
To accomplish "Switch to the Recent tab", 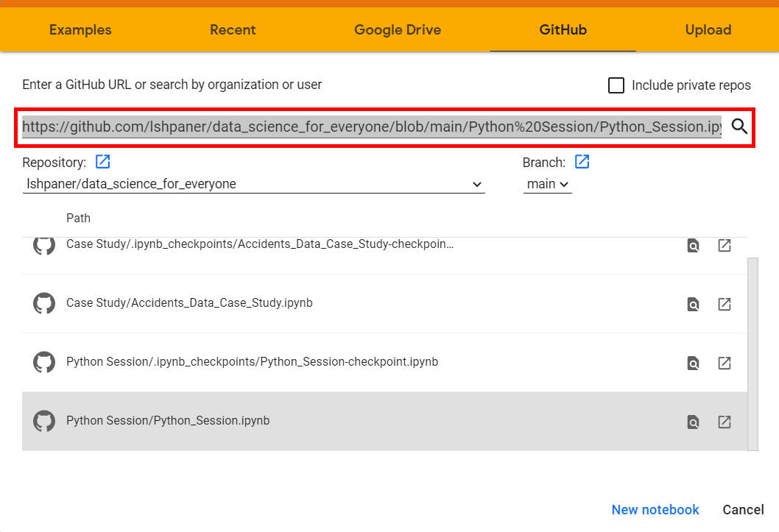I will 233,29.
